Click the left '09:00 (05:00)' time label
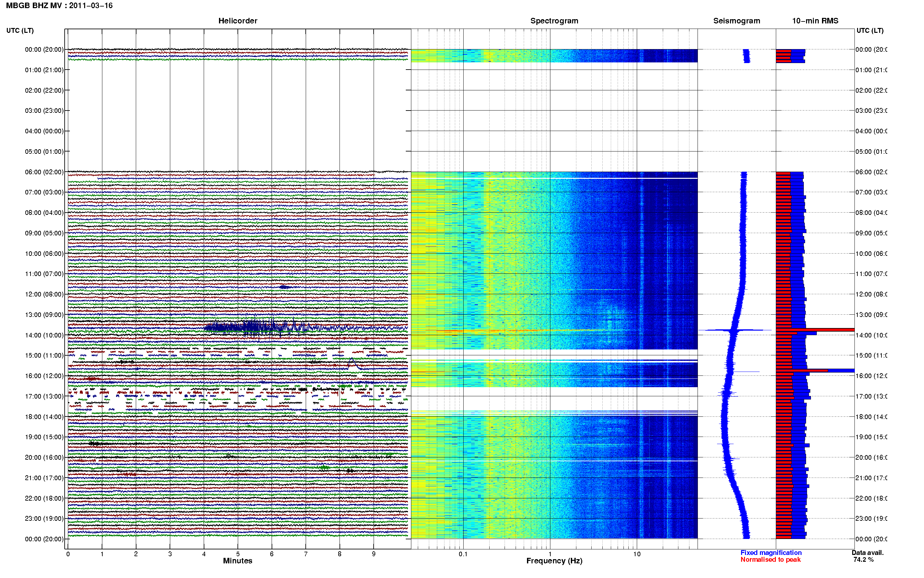924x578 pixels. (44, 233)
